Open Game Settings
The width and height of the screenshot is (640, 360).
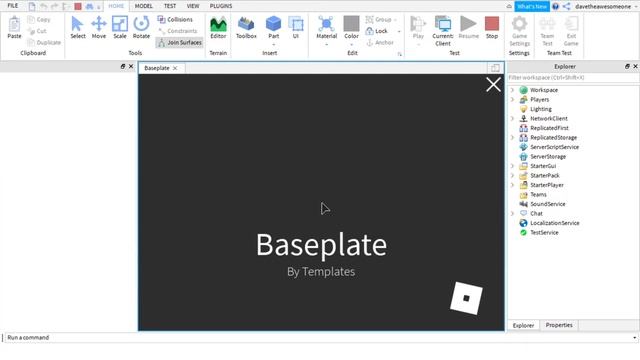520,31
